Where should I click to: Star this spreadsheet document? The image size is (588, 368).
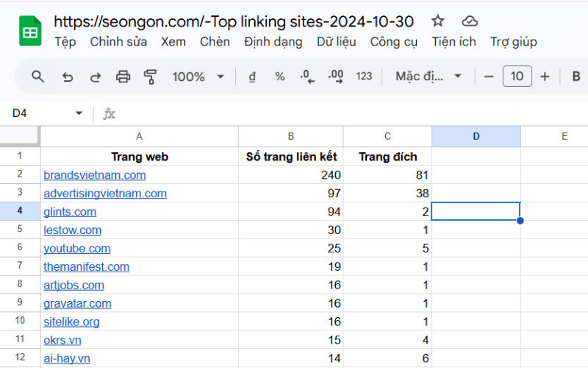pyautogui.click(x=437, y=21)
